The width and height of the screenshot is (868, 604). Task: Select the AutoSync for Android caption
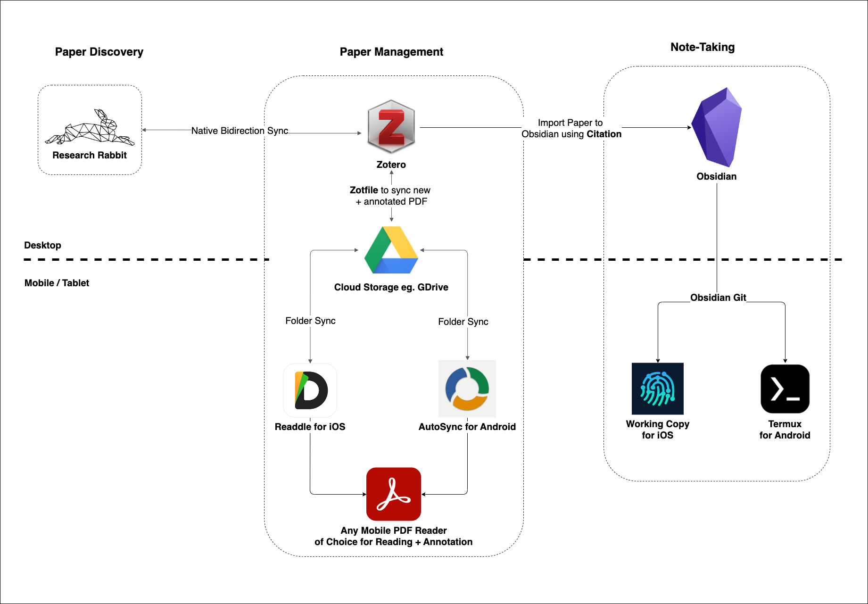point(467,427)
